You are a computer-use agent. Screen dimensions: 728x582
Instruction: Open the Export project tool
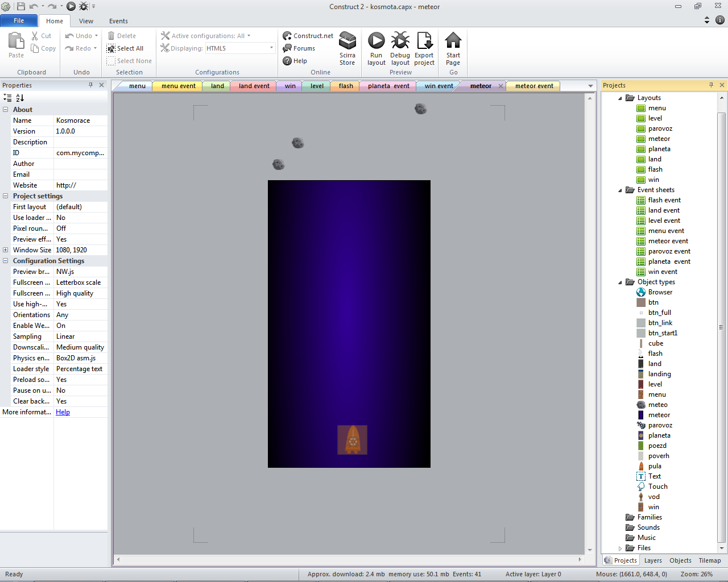point(424,41)
